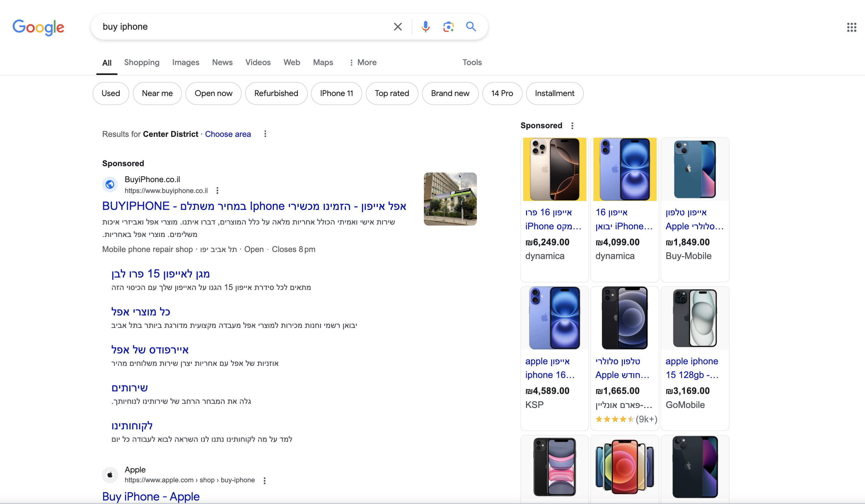Open bottom row pink-screen iPhone image
Image resolution: width=865 pixels, height=504 pixels.
555,467
